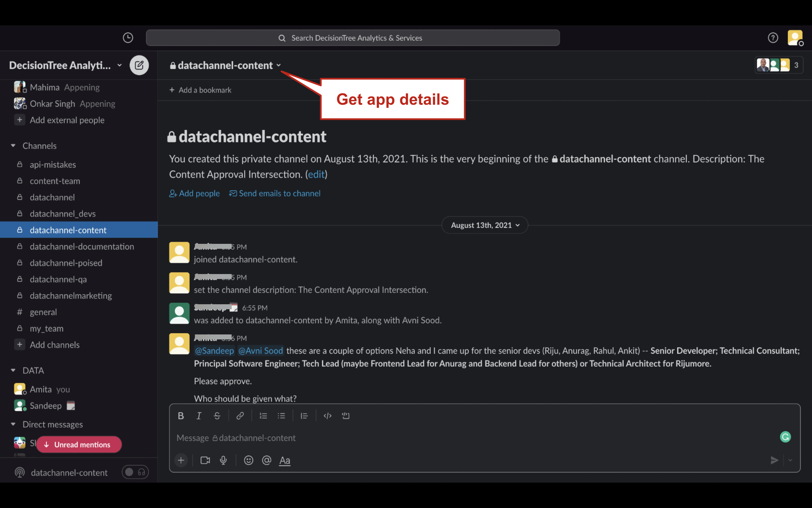812x508 pixels.
Task: Click Add external people
Action: (79, 120)
